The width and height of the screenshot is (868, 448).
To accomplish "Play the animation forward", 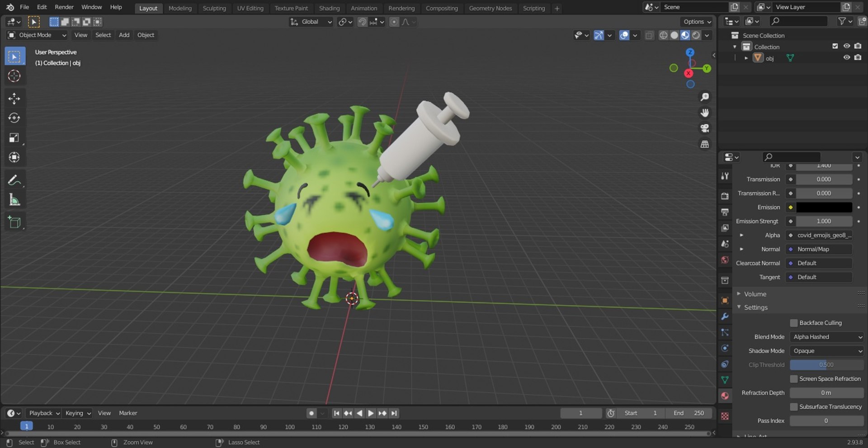I will coord(371,413).
